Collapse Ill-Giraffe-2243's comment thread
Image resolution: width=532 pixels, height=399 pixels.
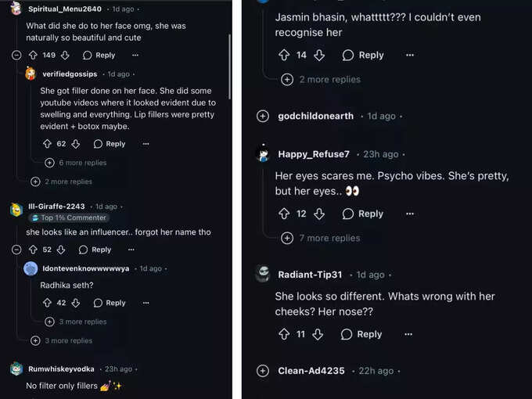pos(16,250)
